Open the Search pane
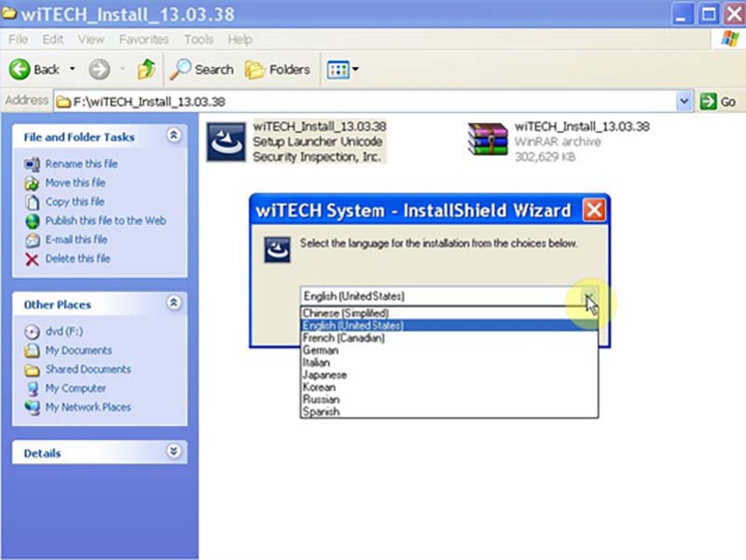The width and height of the screenshot is (746, 560). click(202, 69)
